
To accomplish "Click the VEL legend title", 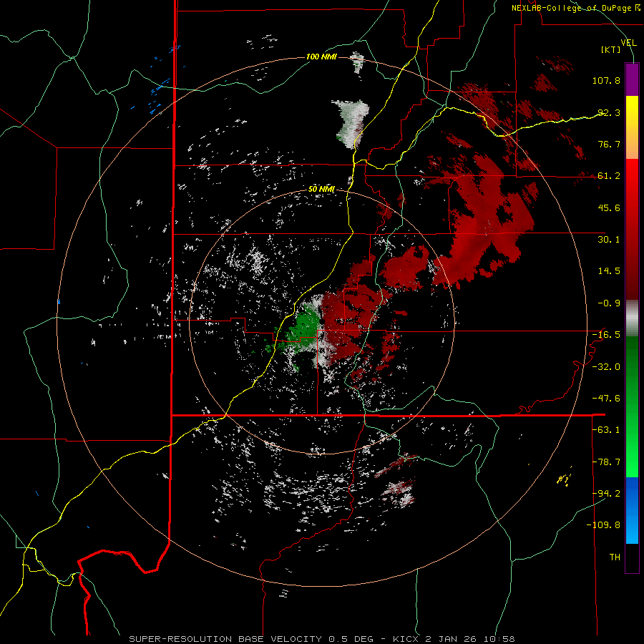I will 628,42.
